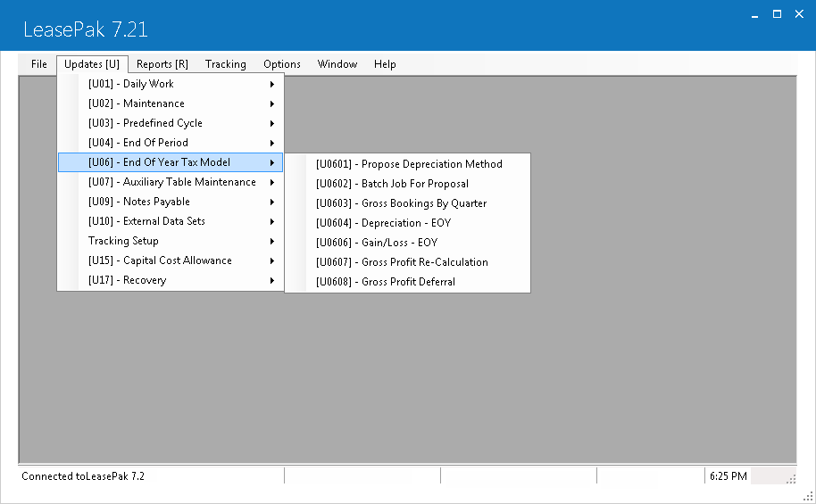Run [U0608] - Gross Profit Deferral
This screenshot has width=816, height=504.
point(408,282)
